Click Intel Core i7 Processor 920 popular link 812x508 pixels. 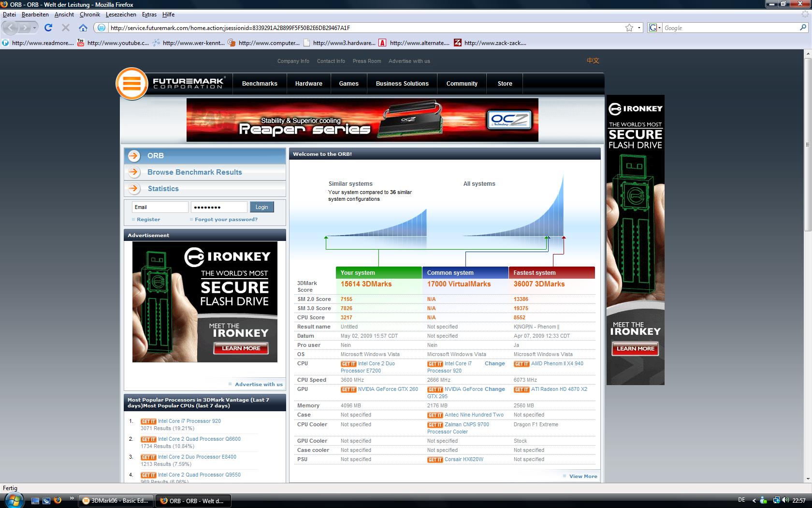coord(189,421)
